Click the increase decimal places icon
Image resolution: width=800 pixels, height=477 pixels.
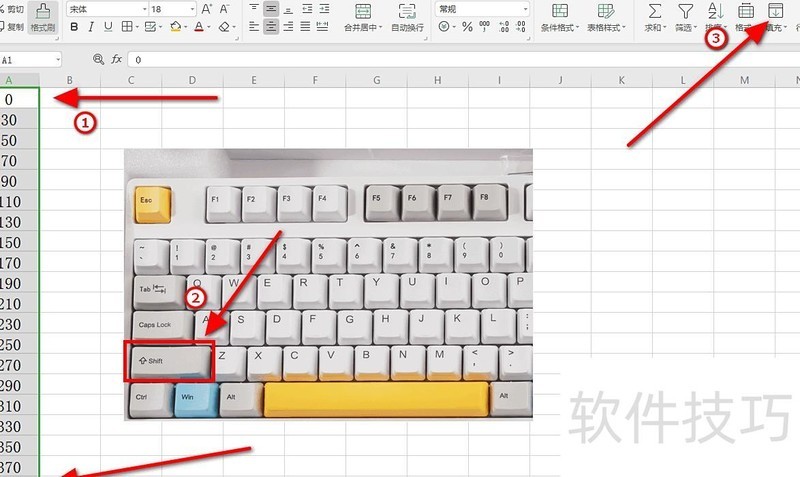pos(504,27)
